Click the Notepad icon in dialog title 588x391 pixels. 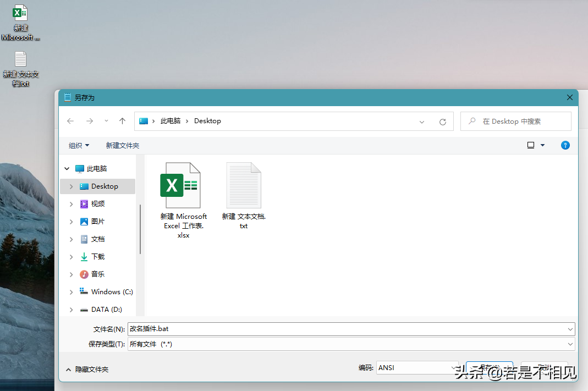pyautogui.click(x=68, y=97)
